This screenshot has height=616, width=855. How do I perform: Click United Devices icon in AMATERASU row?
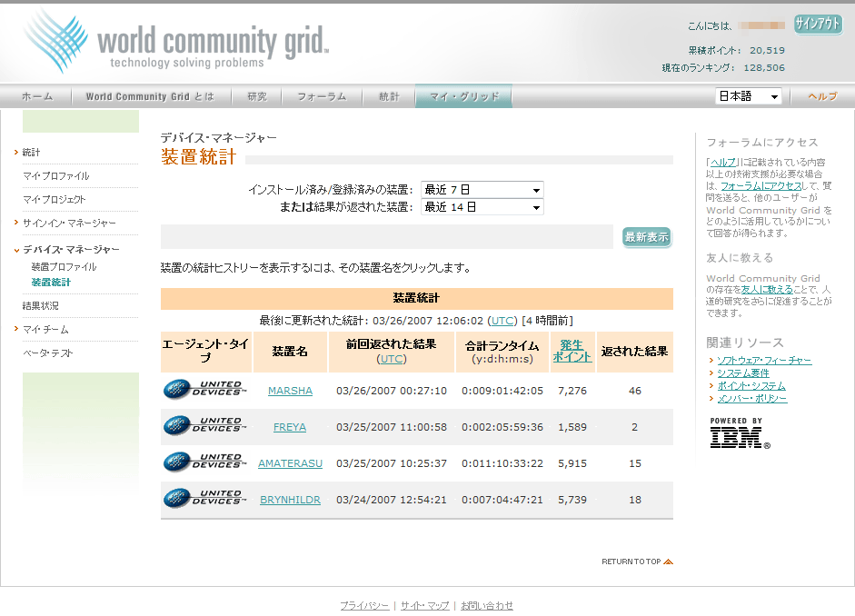[x=204, y=462]
